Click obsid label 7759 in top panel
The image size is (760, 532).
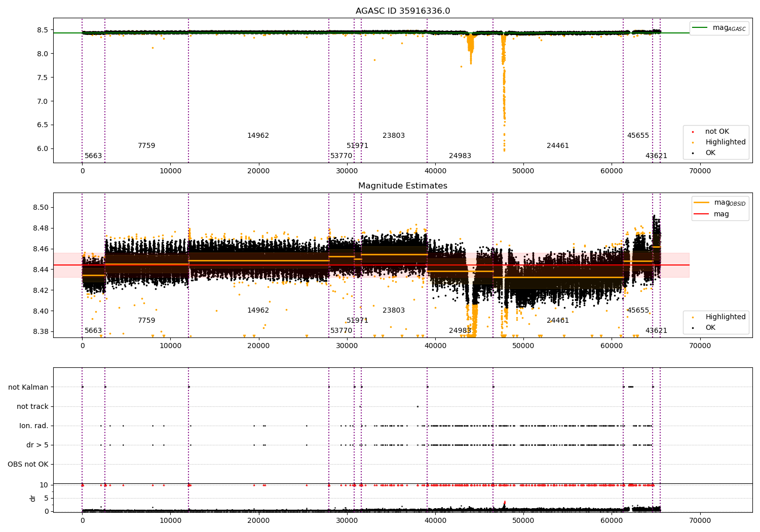[x=146, y=146]
